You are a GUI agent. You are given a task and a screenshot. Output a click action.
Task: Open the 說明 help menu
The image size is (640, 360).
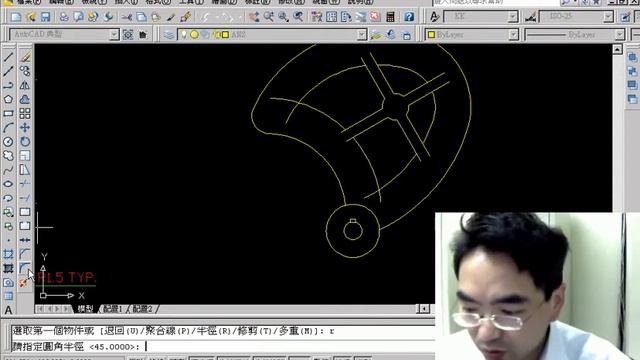(360, 2)
